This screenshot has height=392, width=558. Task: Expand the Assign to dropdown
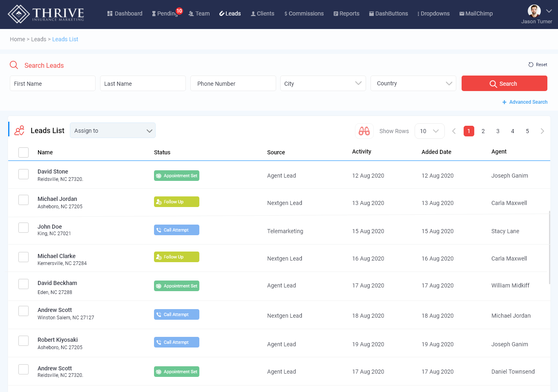point(113,130)
